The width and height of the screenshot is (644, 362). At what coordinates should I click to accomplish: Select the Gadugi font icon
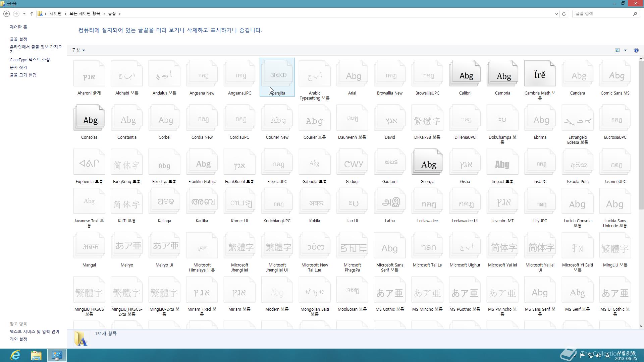[352, 162]
